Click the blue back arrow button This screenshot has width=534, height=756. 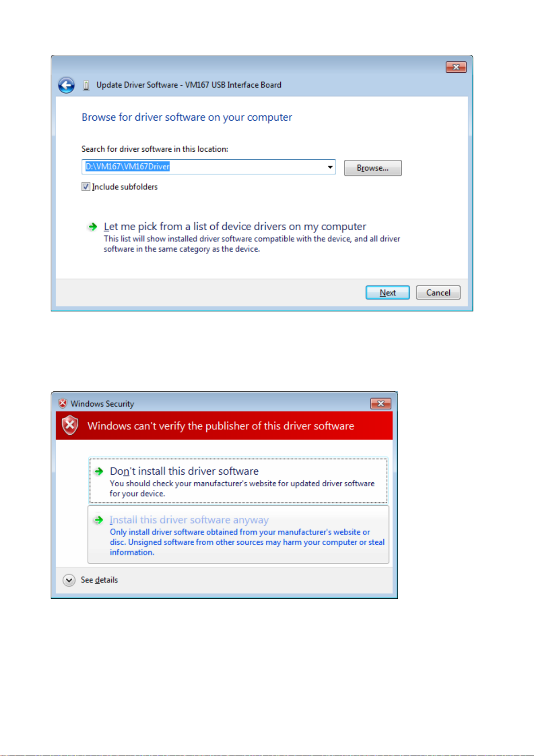tap(66, 85)
